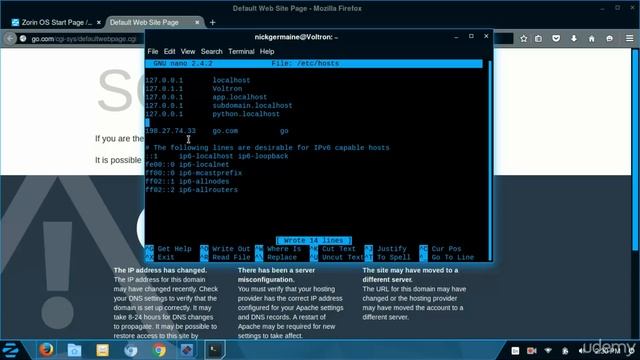Switch to the Terminal taskbar icon
This screenshot has height=360, width=640.
(215, 350)
